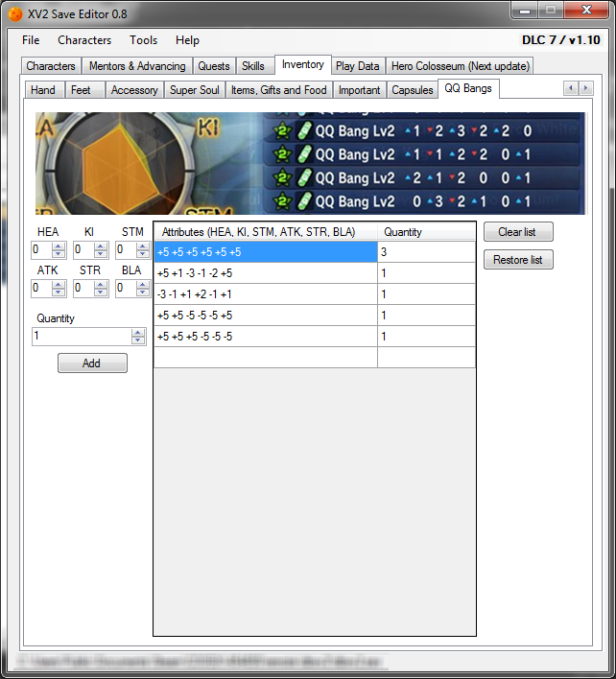Open the Important sub-tab

pos(359,90)
